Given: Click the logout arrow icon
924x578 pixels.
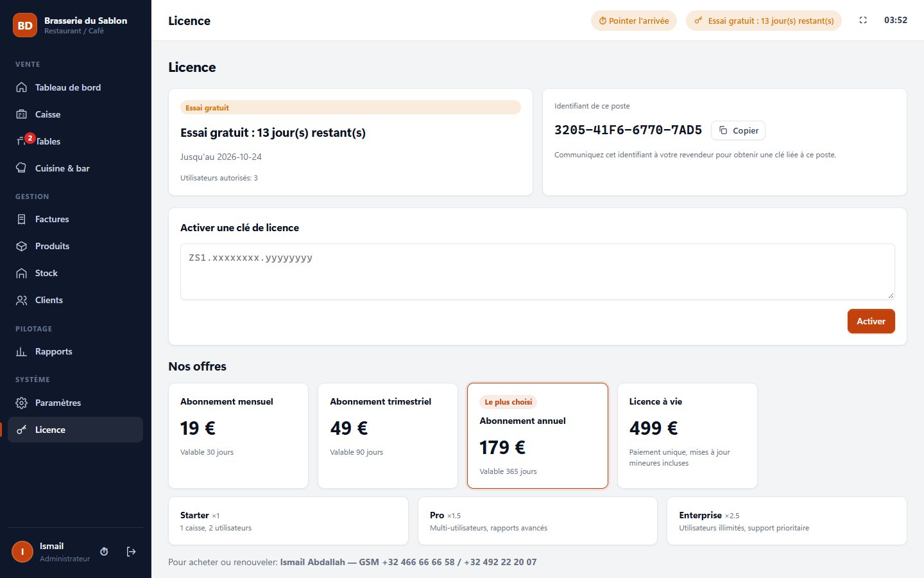Looking at the screenshot, I should click(x=131, y=552).
